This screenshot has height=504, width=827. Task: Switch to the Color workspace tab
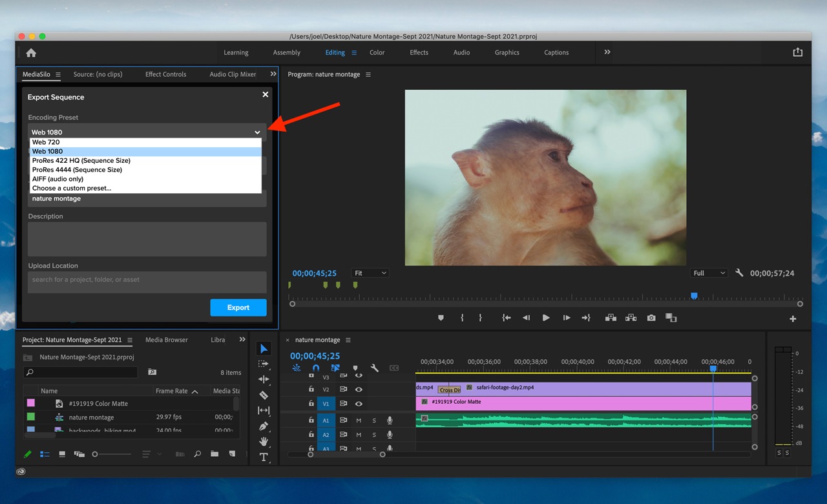pyautogui.click(x=377, y=52)
